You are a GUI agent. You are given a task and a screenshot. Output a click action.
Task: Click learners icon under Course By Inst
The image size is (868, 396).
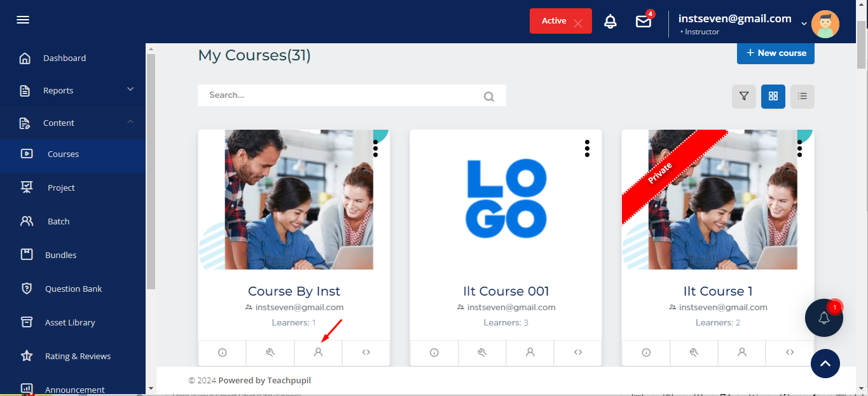[319, 353]
